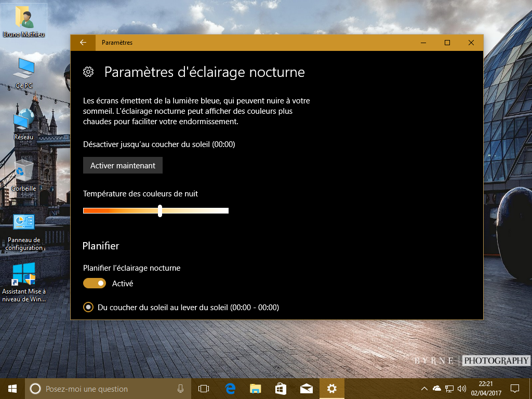Open File Explorer from taskbar
This screenshot has height=399, width=532.
point(256,389)
